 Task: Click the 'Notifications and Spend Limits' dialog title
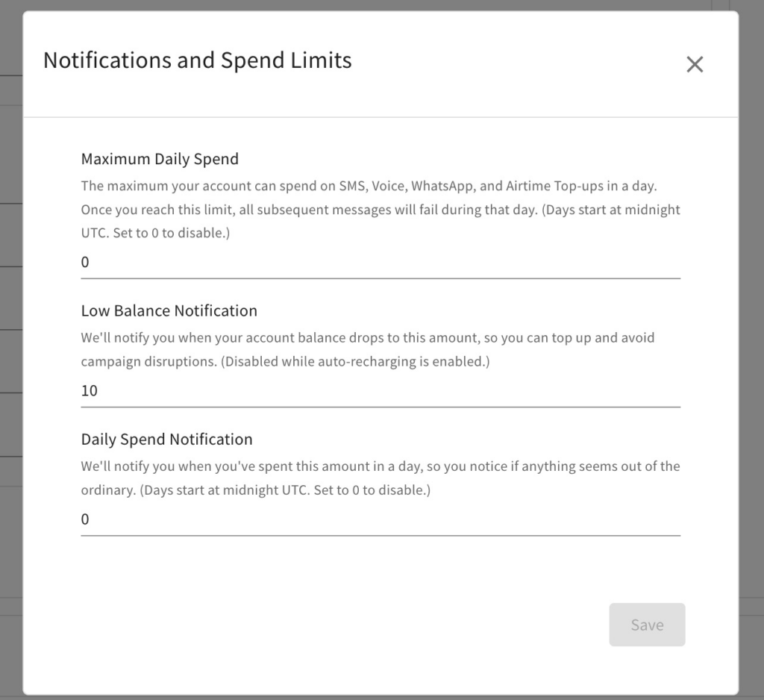[x=198, y=60]
